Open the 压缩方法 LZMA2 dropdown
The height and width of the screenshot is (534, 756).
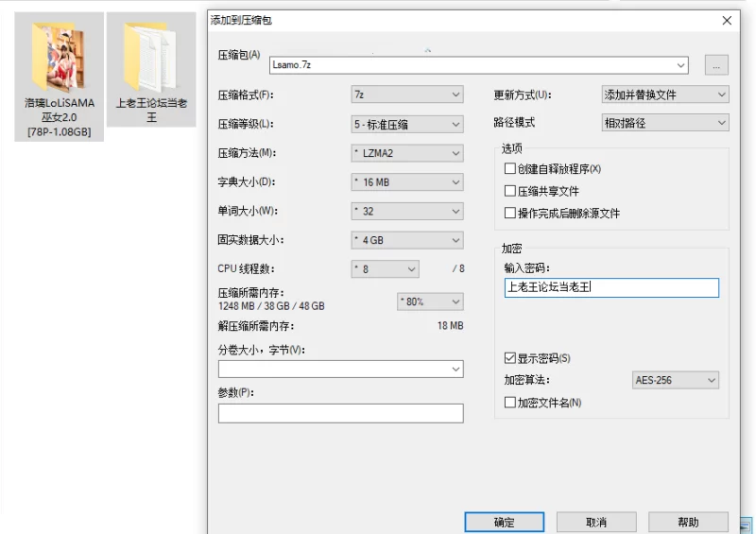(406, 153)
